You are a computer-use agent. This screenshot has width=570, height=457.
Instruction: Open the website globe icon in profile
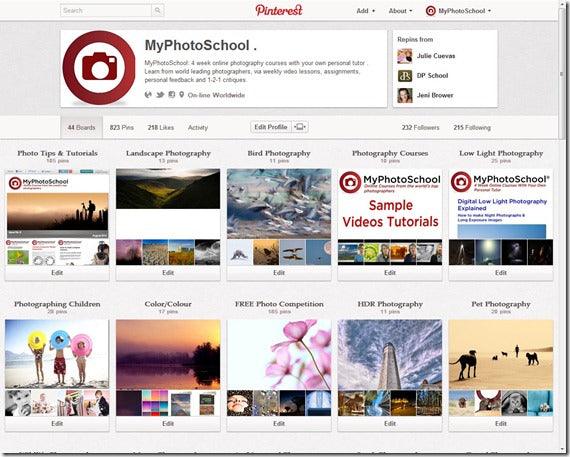tap(148, 95)
